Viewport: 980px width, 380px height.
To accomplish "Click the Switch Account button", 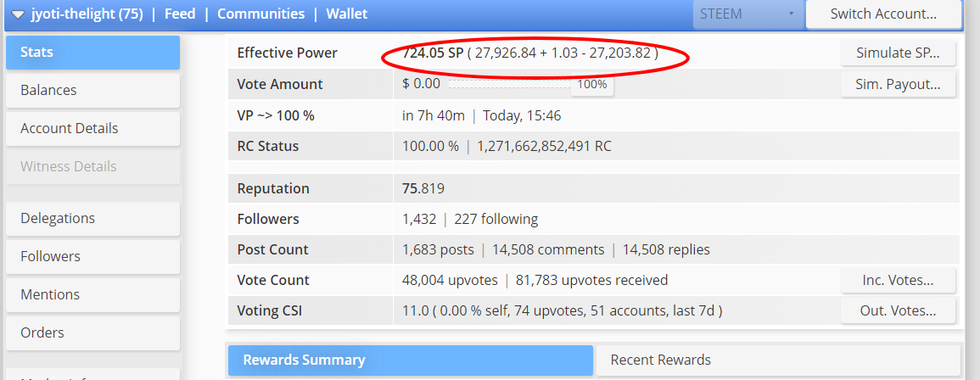I will 883,14.
